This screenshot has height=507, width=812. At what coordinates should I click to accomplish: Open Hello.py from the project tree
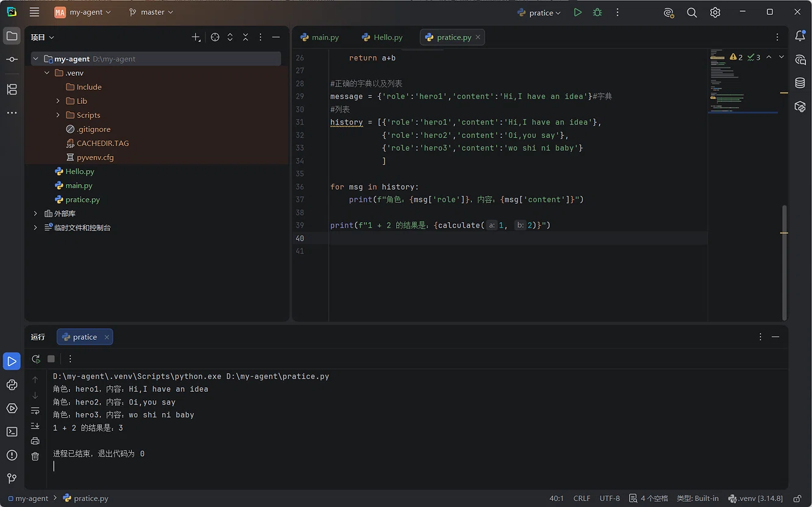(80, 171)
